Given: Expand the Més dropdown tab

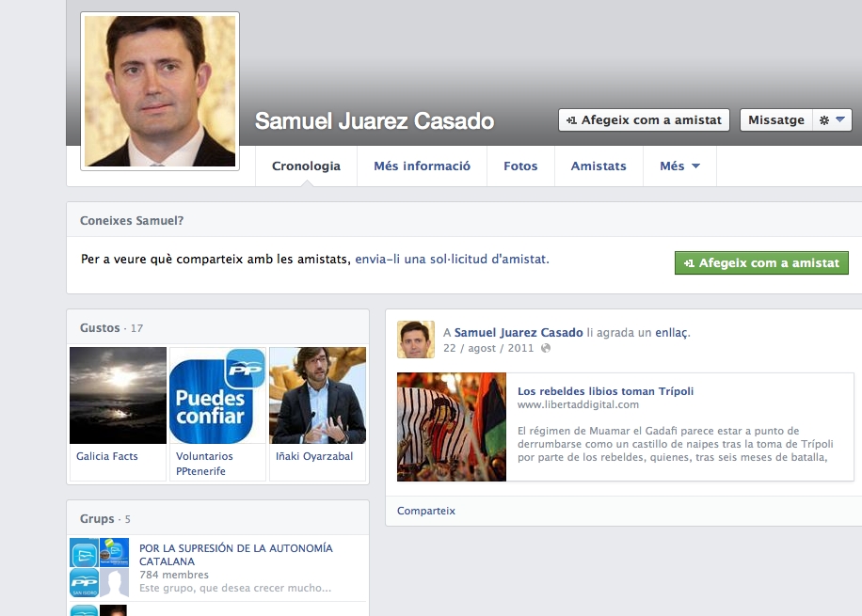Looking at the screenshot, I should tap(679, 166).
